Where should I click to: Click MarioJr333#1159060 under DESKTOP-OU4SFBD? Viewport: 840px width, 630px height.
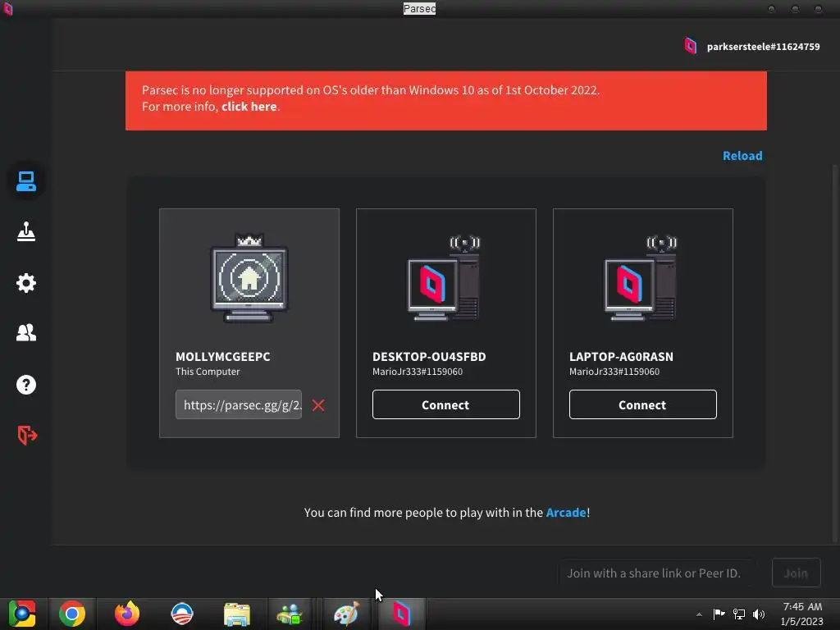click(418, 372)
